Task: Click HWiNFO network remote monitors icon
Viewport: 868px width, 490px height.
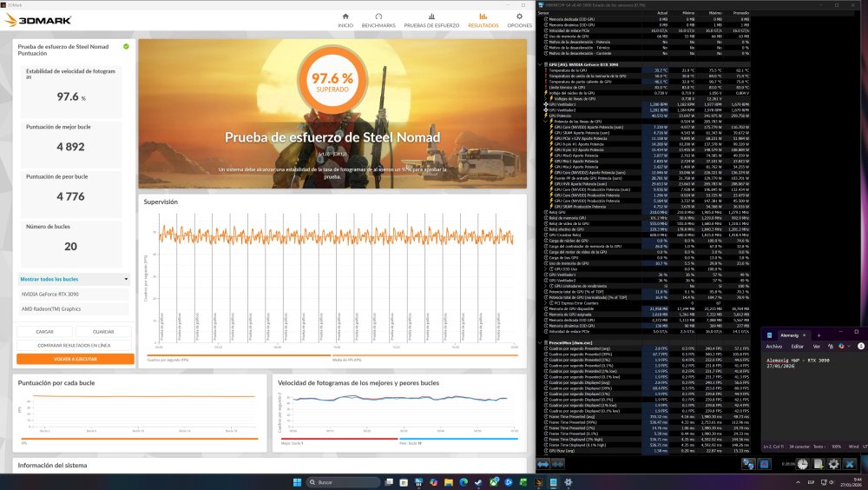Action: (x=748, y=464)
